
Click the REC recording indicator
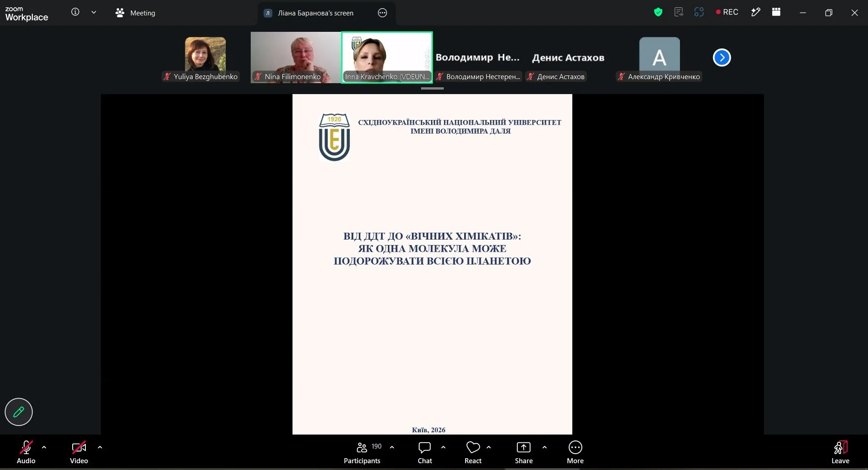coord(727,12)
